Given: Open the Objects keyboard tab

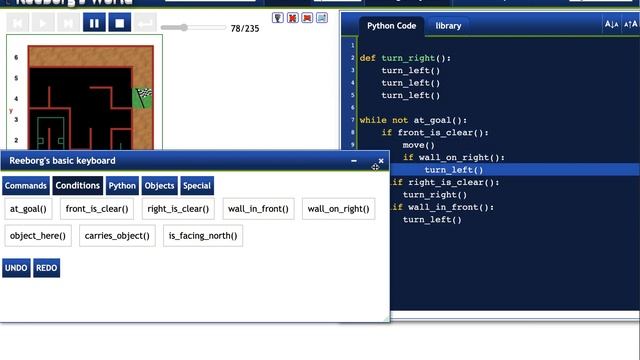Looking at the screenshot, I should [x=159, y=186].
